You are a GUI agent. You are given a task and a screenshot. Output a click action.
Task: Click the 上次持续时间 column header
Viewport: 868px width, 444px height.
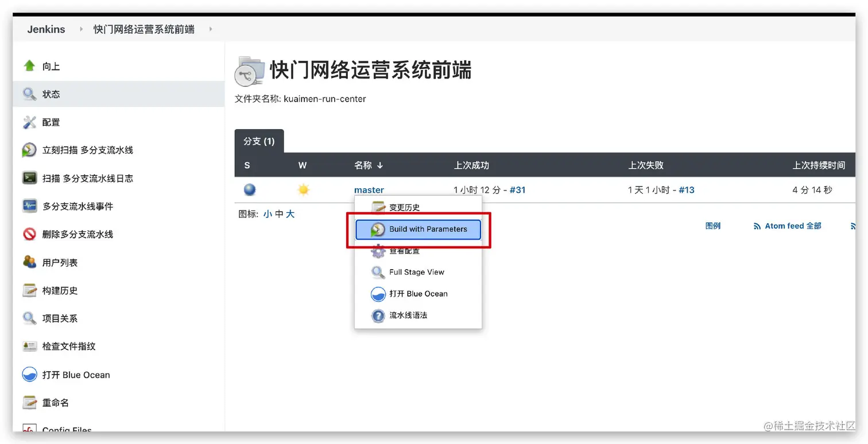(819, 165)
